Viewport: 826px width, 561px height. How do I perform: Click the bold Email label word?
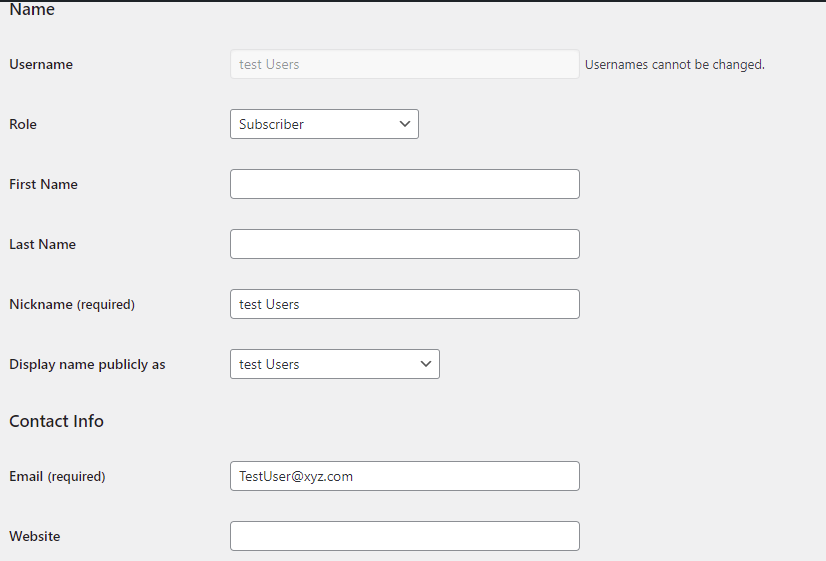[26, 476]
